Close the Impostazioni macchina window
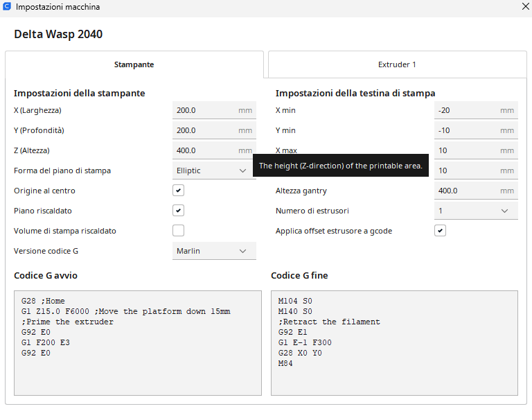 [x=526, y=6]
